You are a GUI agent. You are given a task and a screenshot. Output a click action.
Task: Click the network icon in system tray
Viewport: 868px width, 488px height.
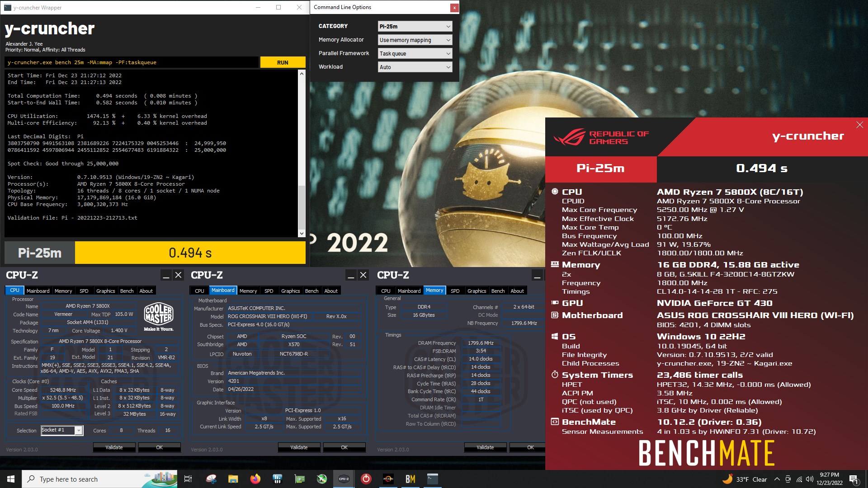[x=799, y=479]
